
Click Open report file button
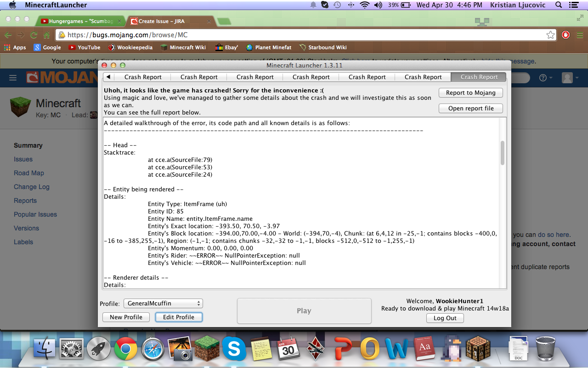471,108
